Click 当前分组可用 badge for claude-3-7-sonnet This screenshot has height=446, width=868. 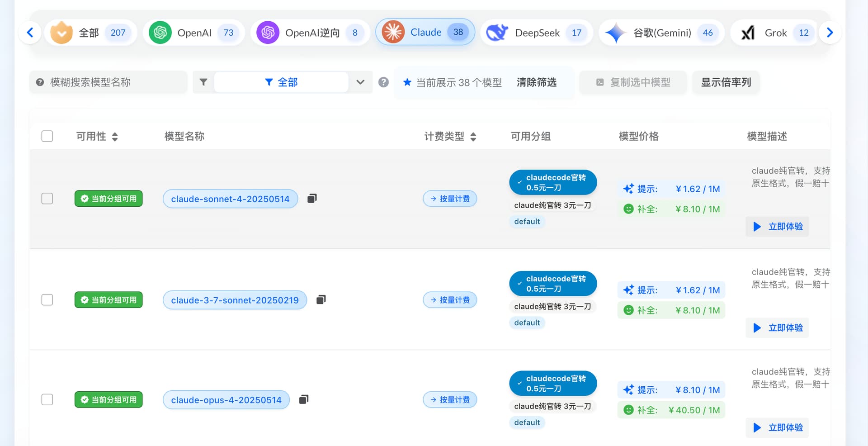click(108, 300)
